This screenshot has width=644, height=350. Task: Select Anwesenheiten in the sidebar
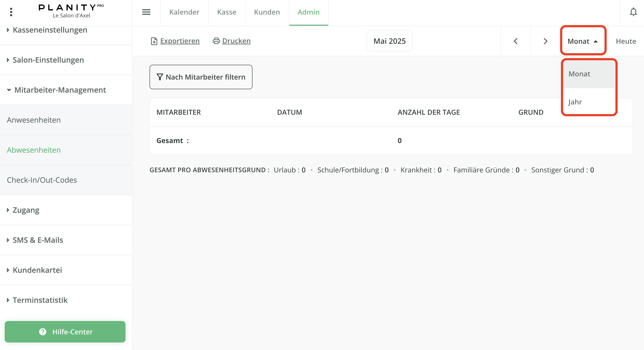[34, 120]
